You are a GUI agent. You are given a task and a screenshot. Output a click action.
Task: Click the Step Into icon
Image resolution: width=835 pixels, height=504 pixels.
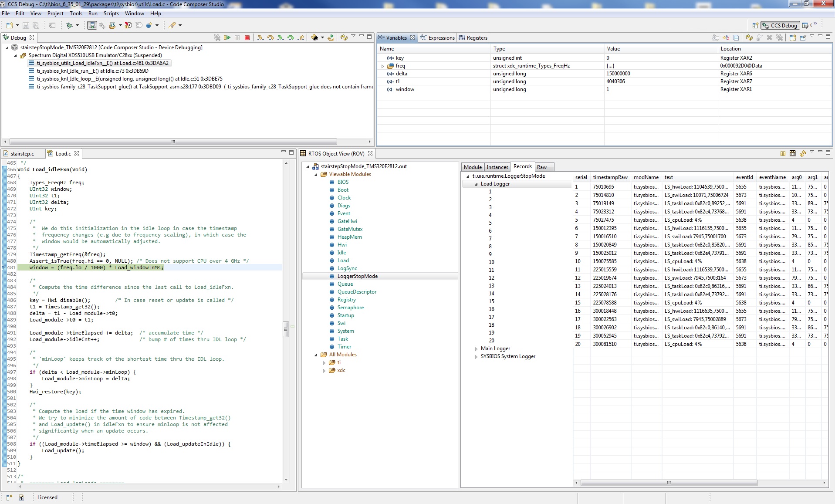[260, 37]
